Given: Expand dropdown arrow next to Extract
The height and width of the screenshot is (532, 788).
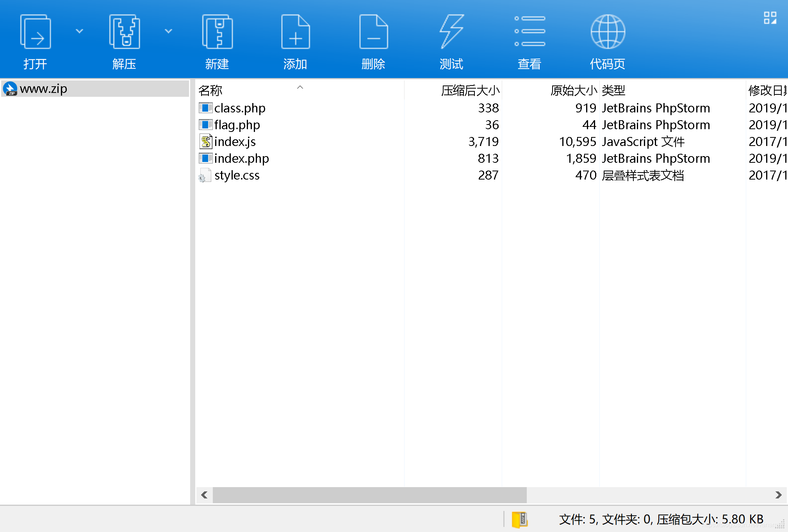Looking at the screenshot, I should click(x=168, y=31).
